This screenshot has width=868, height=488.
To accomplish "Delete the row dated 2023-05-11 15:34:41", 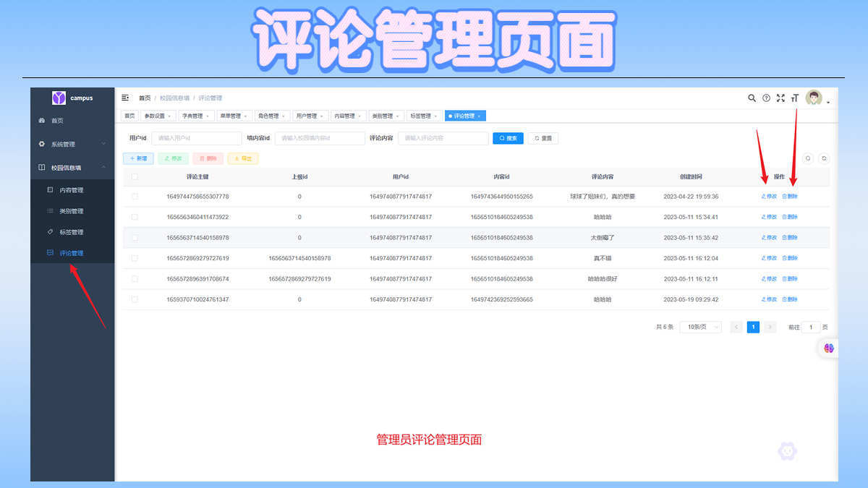I will coord(790,217).
